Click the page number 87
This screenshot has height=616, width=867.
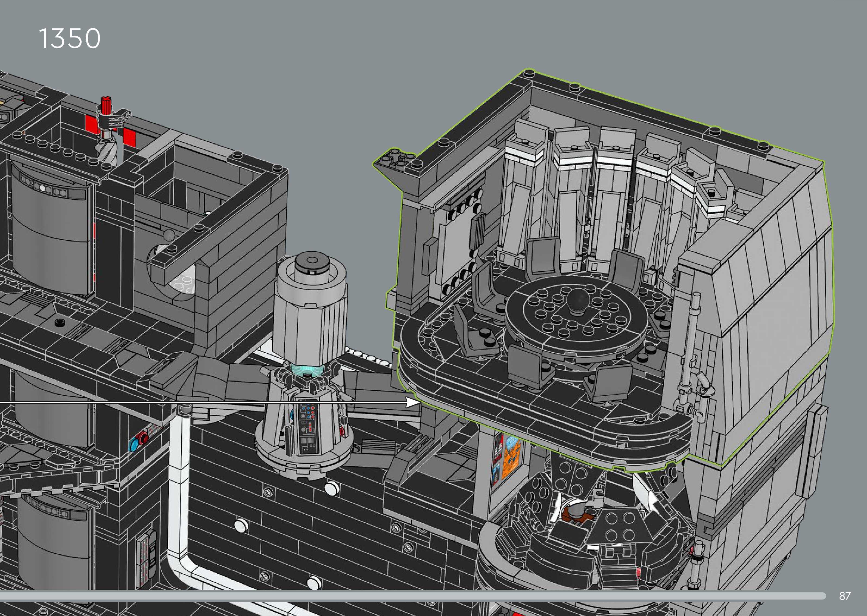845,596
